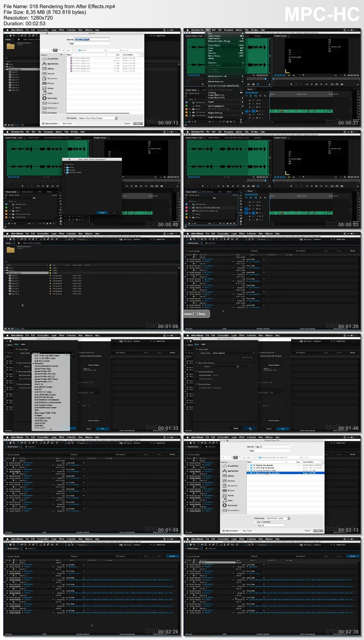
Task: Toggle Include Project Link in 00:01:46 frame
Action: (258, 352)
